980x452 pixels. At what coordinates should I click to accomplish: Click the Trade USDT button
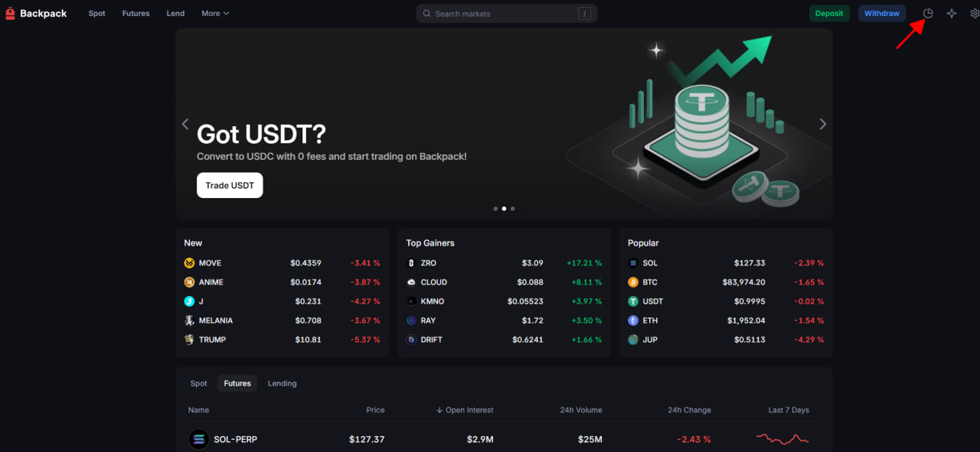point(230,185)
